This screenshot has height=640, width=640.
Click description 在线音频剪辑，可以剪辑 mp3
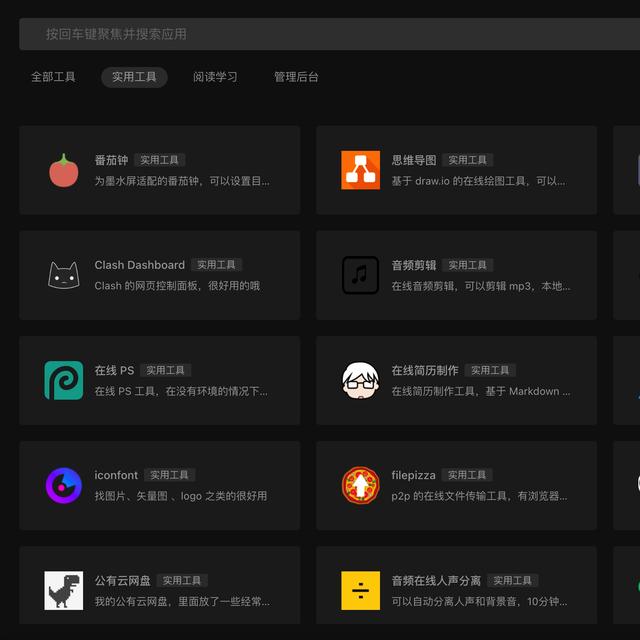[481, 286]
